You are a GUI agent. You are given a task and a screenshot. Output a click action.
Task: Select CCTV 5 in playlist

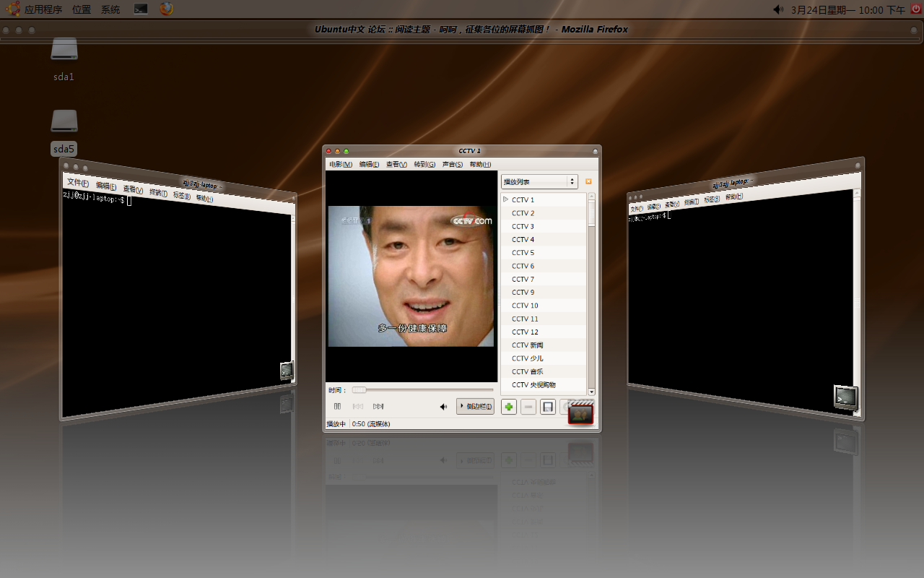click(544, 253)
